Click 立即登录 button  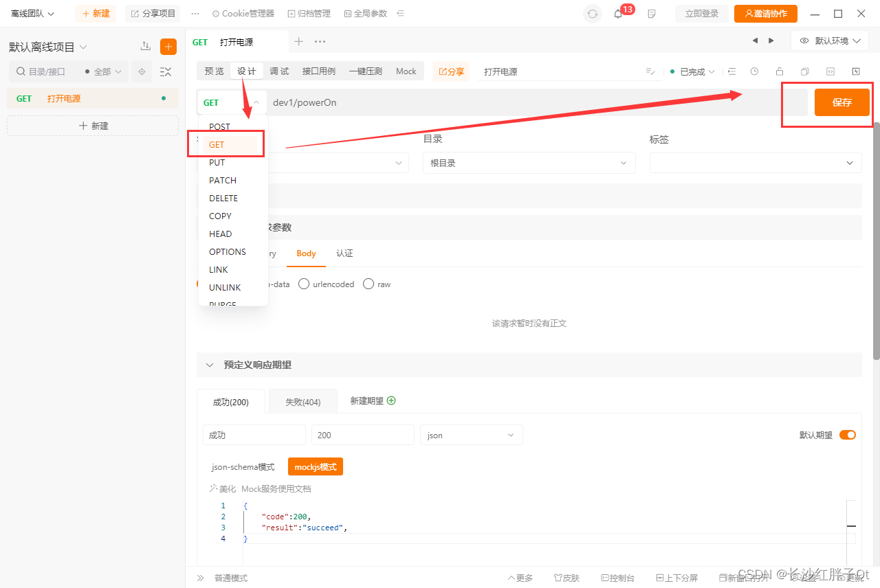point(701,14)
